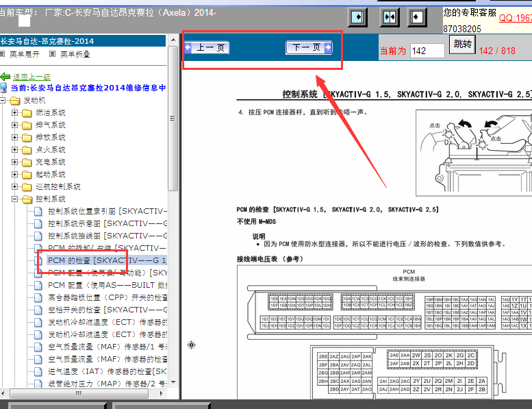Select the 起动系统 folder icon
The image size is (532, 409).
(x=27, y=175)
